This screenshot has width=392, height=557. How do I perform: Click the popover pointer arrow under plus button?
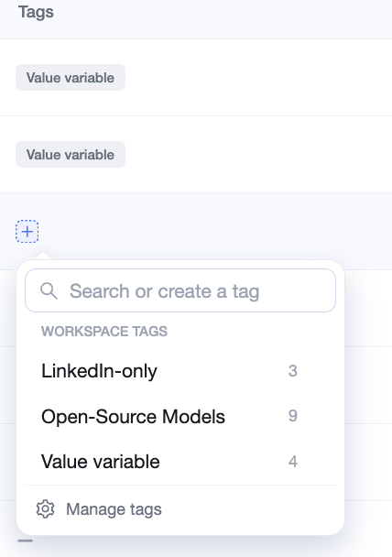[x=42, y=257]
